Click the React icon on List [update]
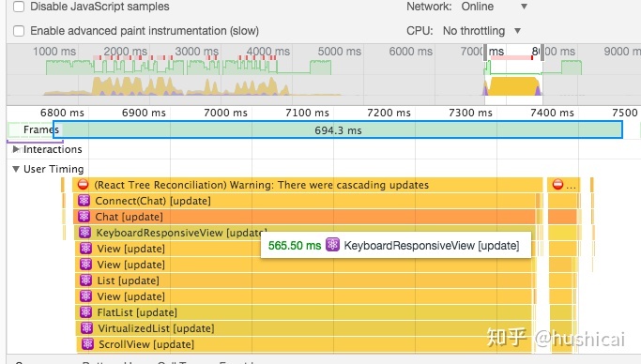 pyautogui.click(x=85, y=281)
